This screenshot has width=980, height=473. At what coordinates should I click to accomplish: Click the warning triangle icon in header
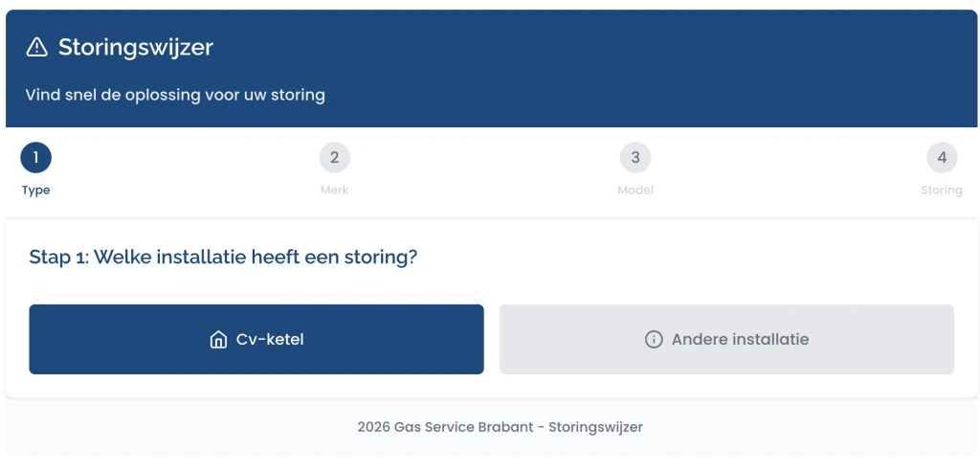pos(36,47)
